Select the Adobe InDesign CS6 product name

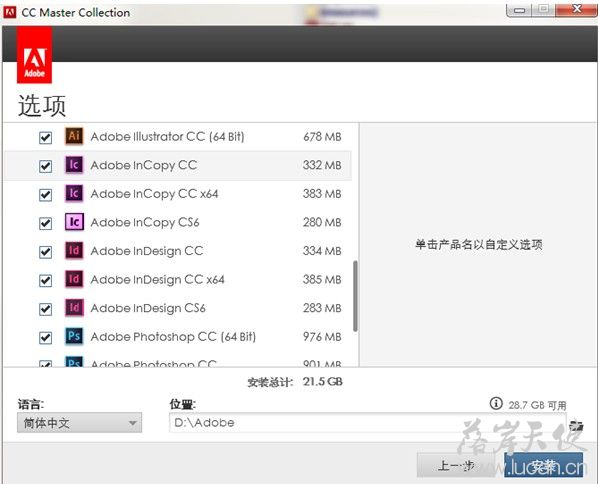point(148,308)
